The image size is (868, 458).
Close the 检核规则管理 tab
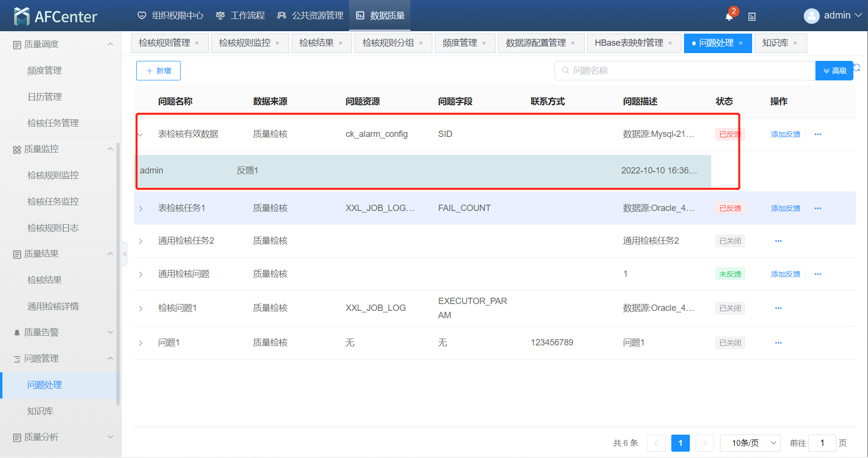(x=197, y=43)
